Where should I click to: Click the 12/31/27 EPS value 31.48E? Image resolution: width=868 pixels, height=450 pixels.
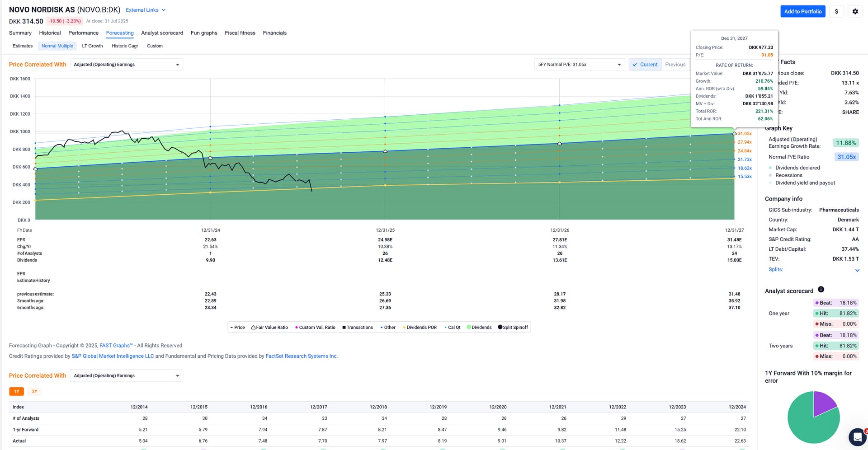734,240
